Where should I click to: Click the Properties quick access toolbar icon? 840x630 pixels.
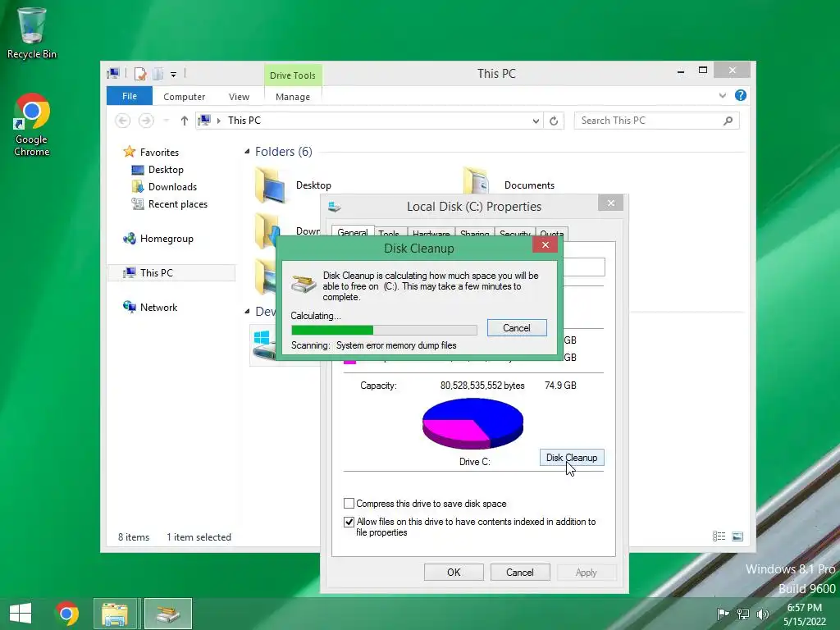[x=140, y=74]
